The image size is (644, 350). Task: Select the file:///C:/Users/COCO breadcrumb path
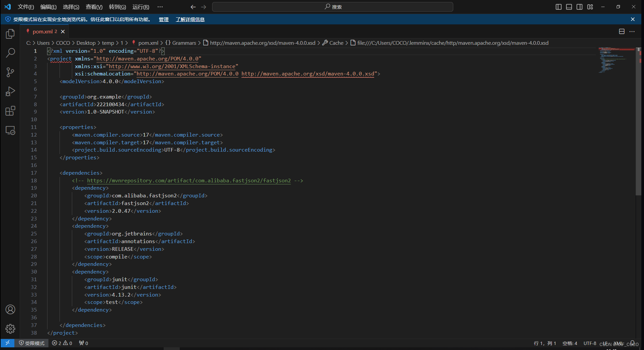(449, 43)
